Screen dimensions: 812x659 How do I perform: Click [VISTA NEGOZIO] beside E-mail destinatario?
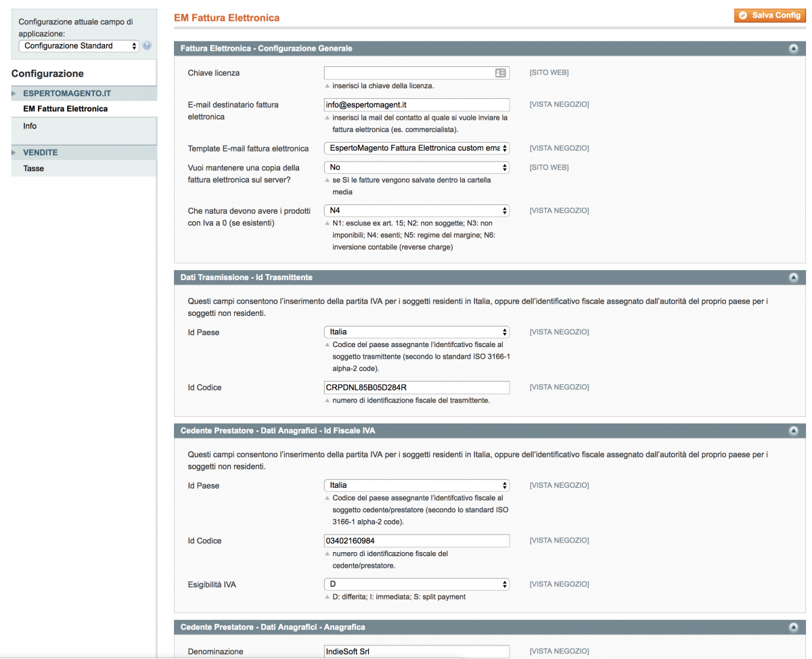(x=559, y=104)
